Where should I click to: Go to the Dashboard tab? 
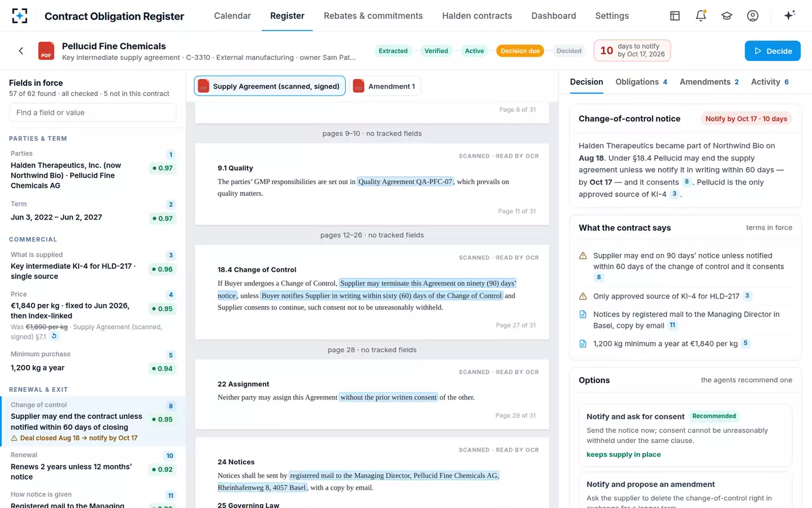pos(554,16)
